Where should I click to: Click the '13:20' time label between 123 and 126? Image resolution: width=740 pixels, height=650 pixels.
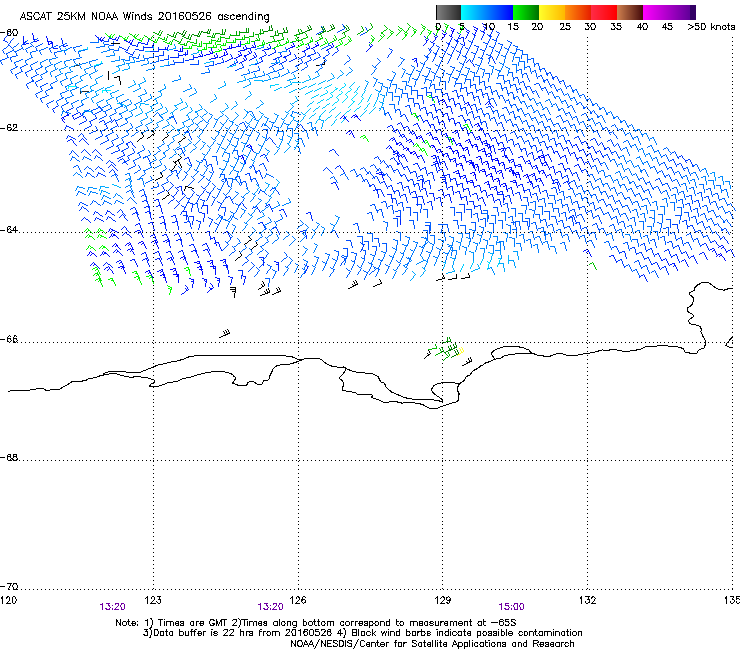[270, 607]
